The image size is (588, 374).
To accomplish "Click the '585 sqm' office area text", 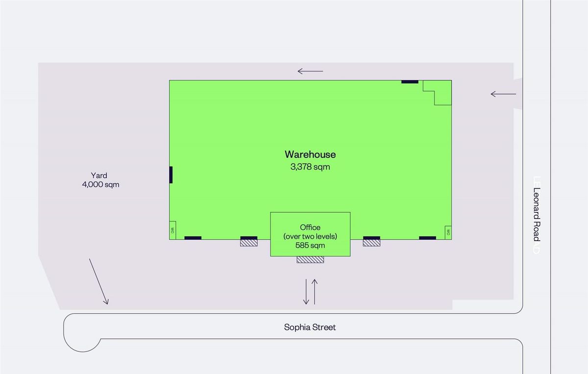I will point(310,246).
